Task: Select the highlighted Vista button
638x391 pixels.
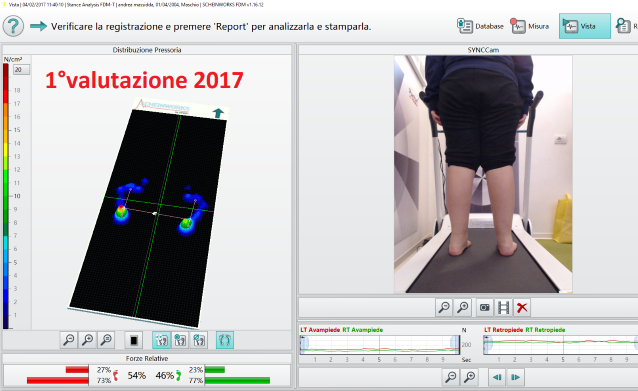Action: coord(585,26)
